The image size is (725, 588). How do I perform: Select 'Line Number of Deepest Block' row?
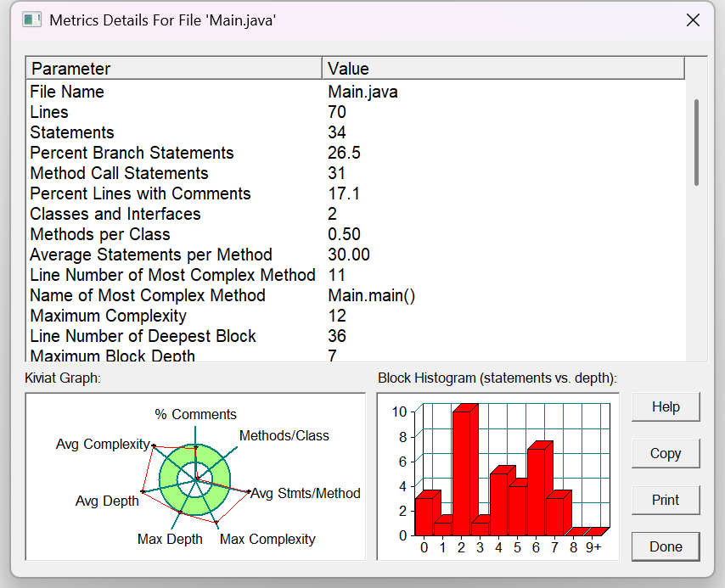[355, 336]
